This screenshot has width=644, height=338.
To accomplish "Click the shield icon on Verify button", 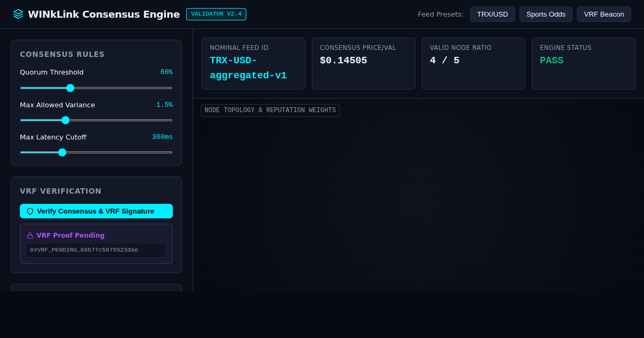I will (30, 211).
